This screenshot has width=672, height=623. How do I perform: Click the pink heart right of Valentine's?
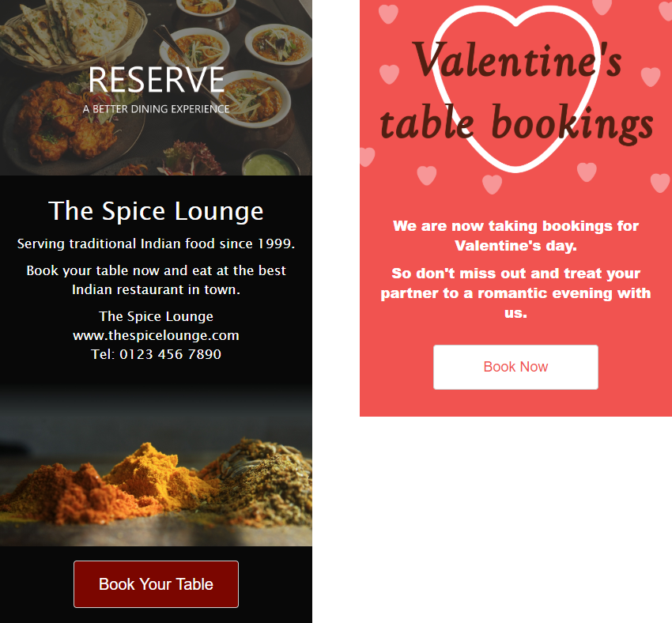click(x=651, y=77)
